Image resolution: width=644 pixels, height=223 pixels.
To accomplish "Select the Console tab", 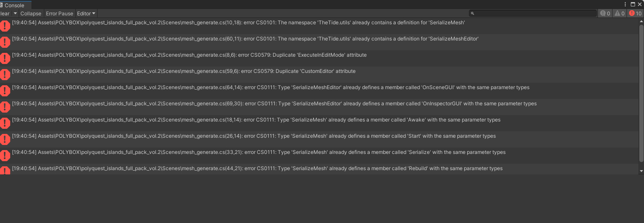I will point(14,5).
